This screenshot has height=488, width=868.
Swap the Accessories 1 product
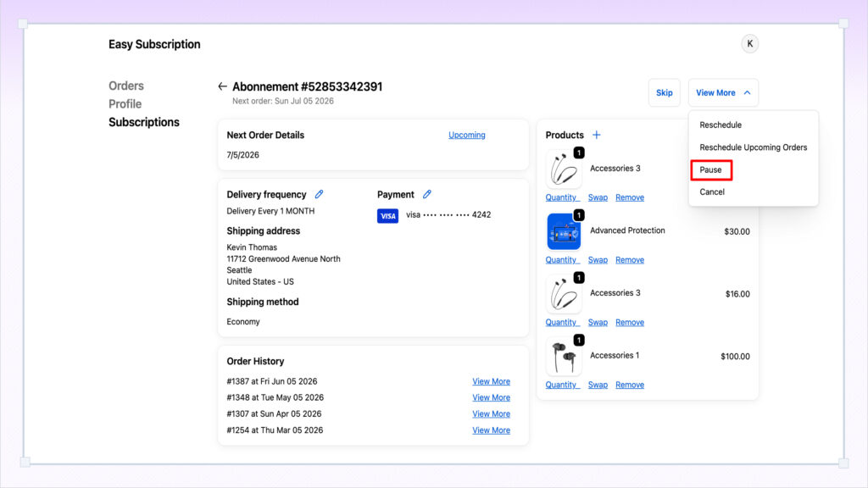click(x=598, y=385)
